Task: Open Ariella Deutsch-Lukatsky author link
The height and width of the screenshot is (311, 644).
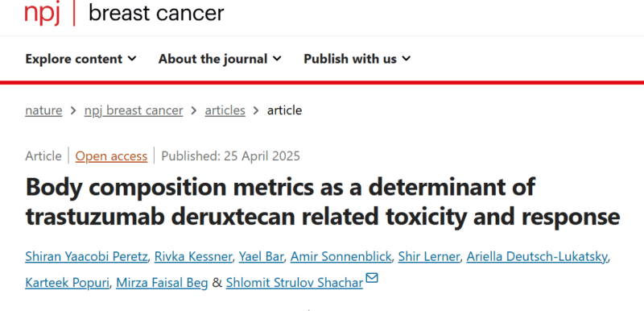Action: tap(537, 257)
